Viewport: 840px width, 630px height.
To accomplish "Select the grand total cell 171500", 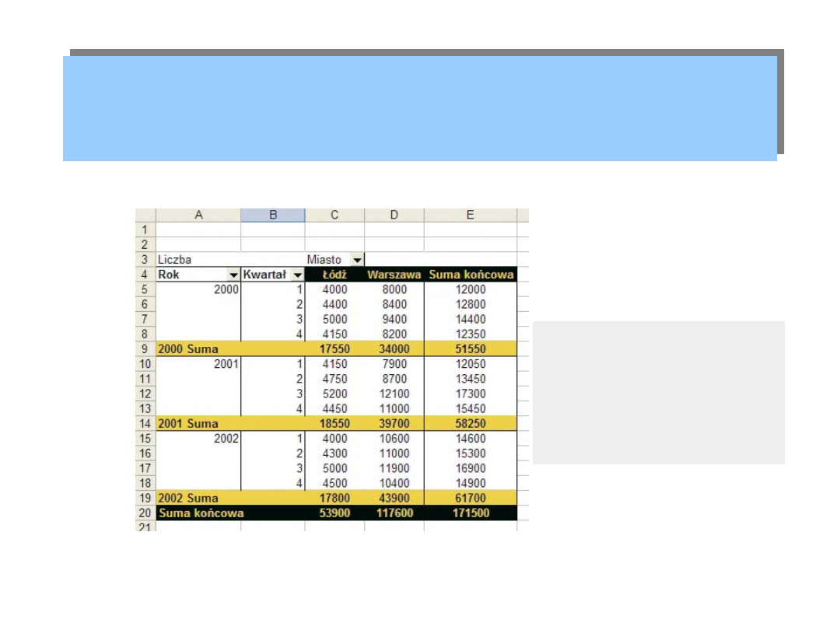I will [x=471, y=513].
